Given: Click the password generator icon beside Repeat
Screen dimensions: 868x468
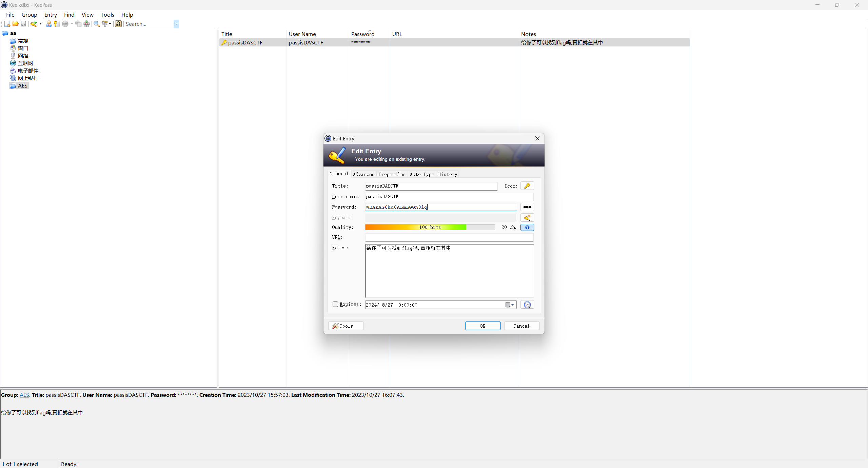Looking at the screenshot, I should tap(527, 217).
